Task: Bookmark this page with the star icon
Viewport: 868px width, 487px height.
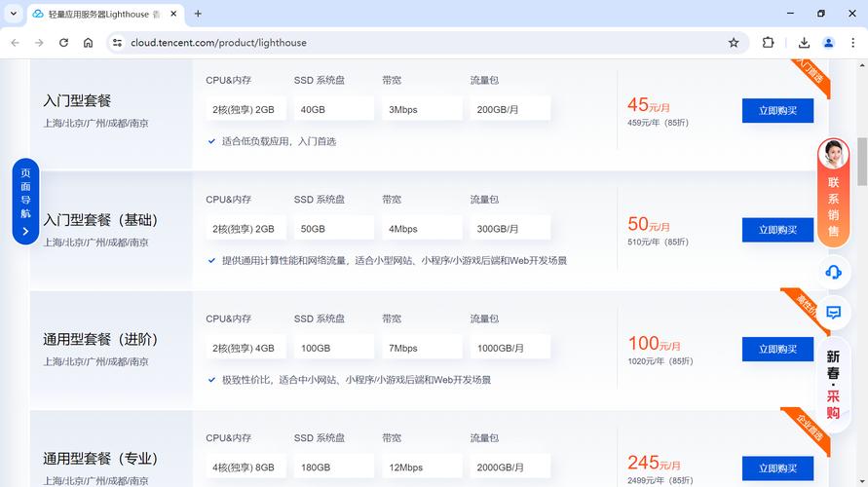Action: pos(734,43)
